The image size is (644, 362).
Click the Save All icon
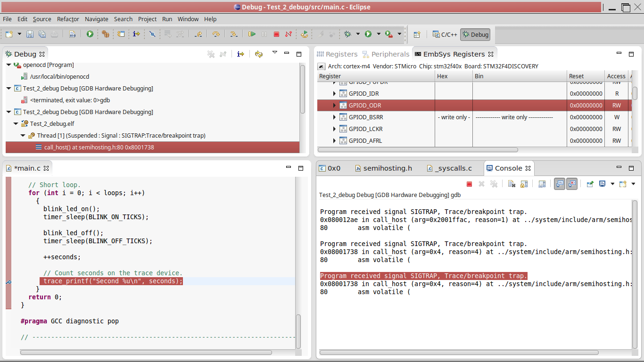tap(41, 34)
